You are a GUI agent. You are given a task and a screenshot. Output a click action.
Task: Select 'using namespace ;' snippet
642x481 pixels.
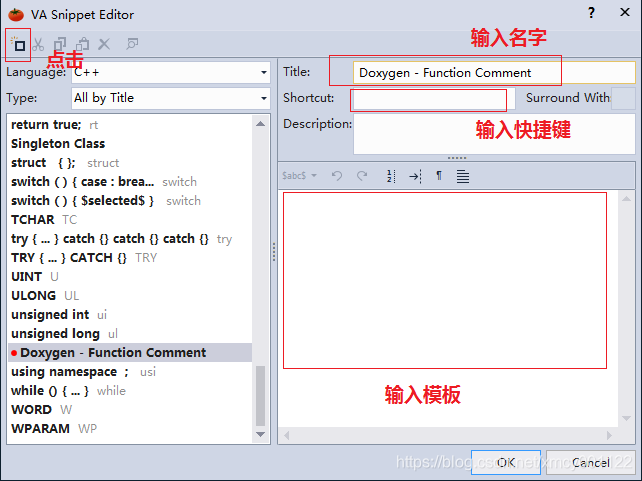tap(130, 372)
